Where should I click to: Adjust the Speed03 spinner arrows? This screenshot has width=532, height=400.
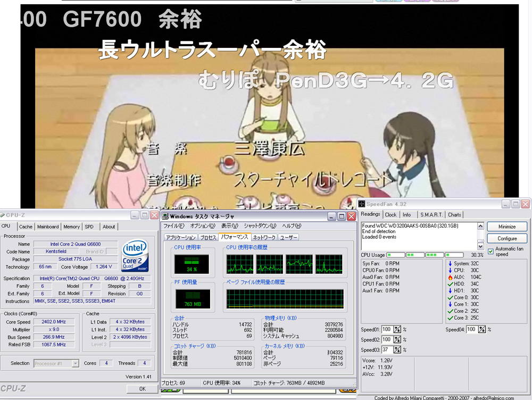[397, 350]
